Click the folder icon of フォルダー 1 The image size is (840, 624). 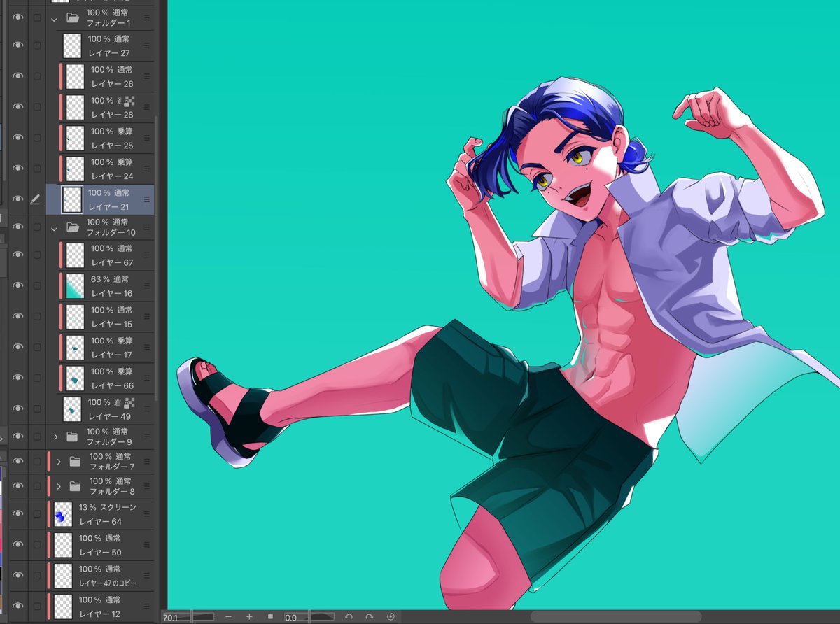click(x=72, y=18)
